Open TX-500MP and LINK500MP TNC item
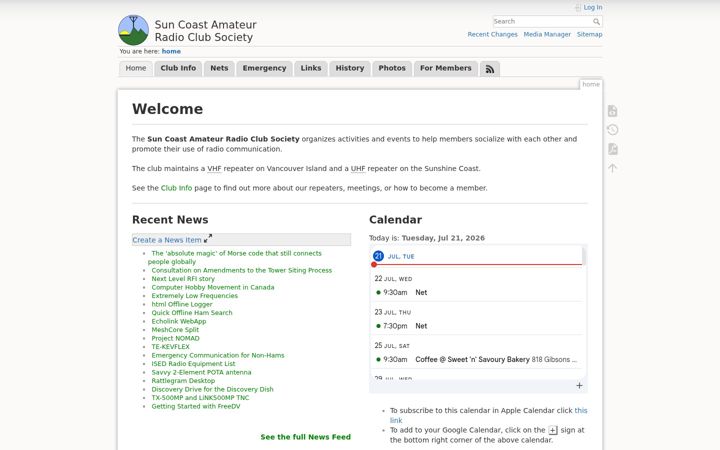Screen dimensions: 720x450 click(x=200, y=398)
